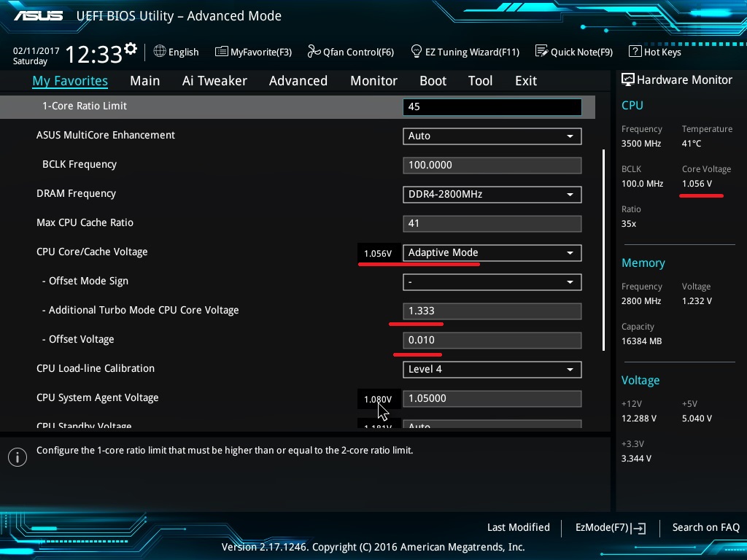Click the Max CPU Cache Ratio field
This screenshot has height=560, width=747.
coord(492,223)
